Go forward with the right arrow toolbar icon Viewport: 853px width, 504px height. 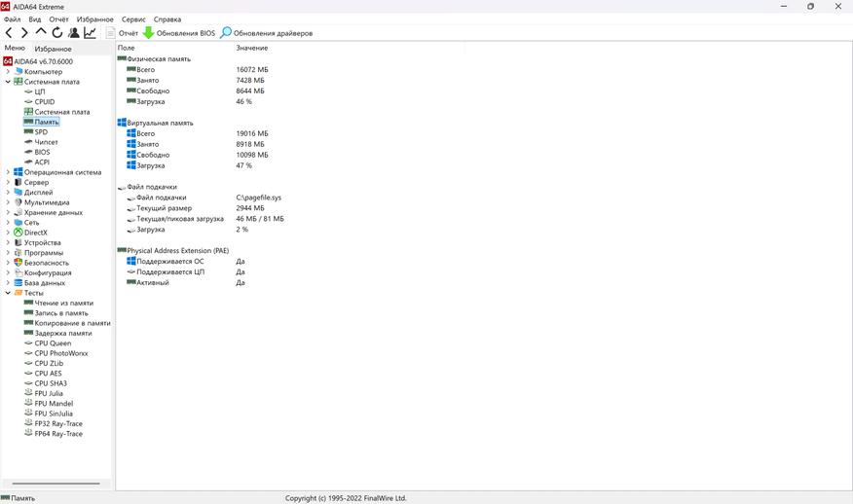[x=24, y=33]
